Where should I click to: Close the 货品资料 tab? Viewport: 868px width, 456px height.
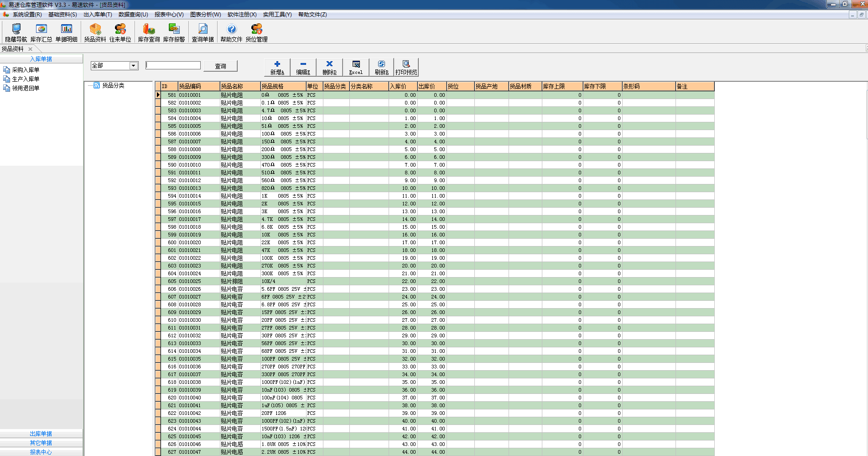pyautogui.click(x=30, y=49)
